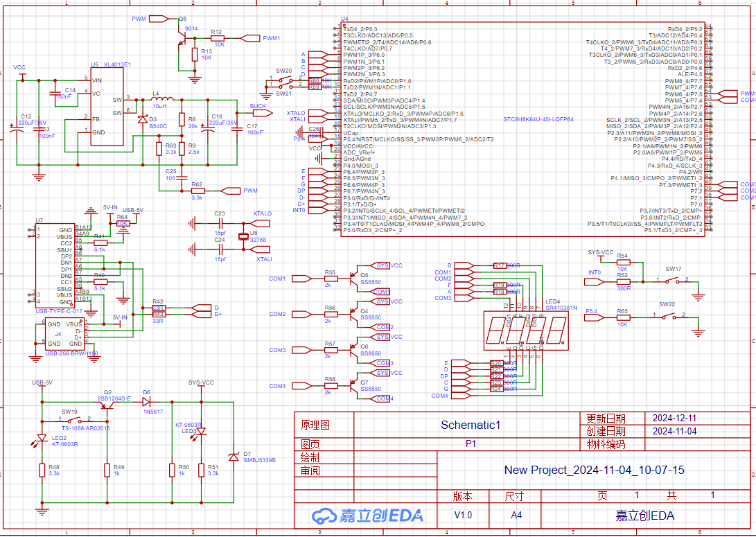Click indicator LED3 symbol
The image size is (756, 537).
coord(200,432)
